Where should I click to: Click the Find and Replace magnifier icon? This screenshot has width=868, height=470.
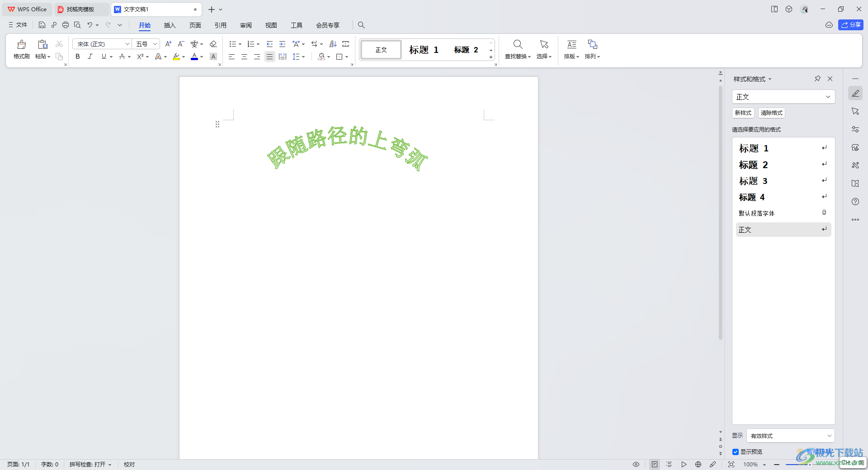click(518, 44)
